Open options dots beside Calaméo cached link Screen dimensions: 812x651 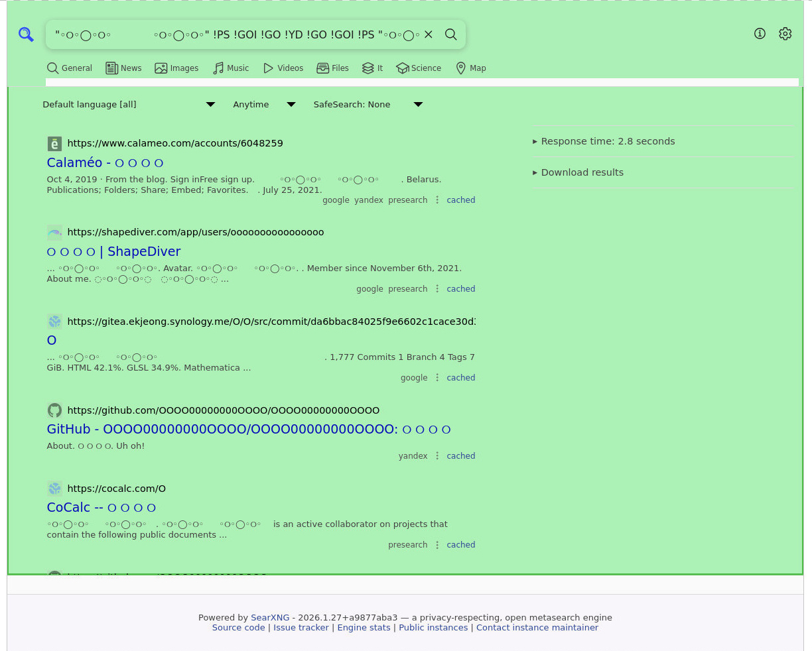pos(437,200)
